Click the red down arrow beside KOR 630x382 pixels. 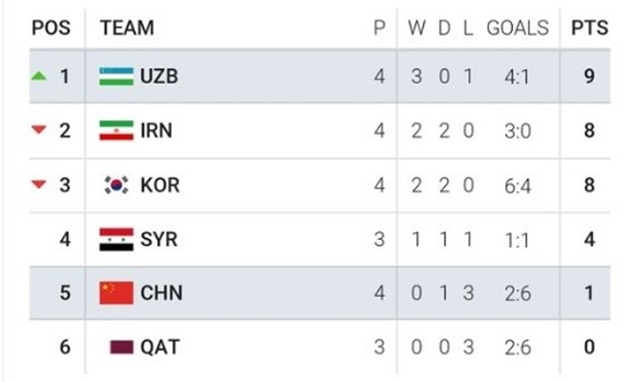click(x=39, y=184)
